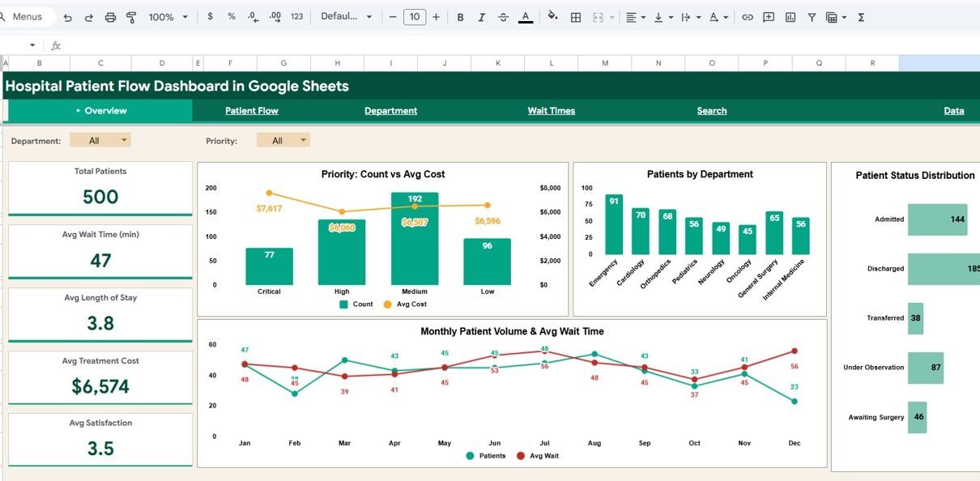Open the text color picker

click(526, 17)
